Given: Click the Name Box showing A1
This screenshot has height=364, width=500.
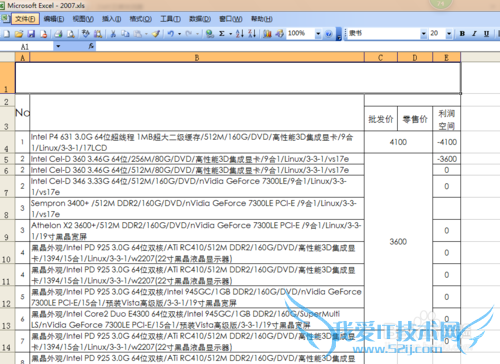Looking at the screenshot, I should coord(27,46).
